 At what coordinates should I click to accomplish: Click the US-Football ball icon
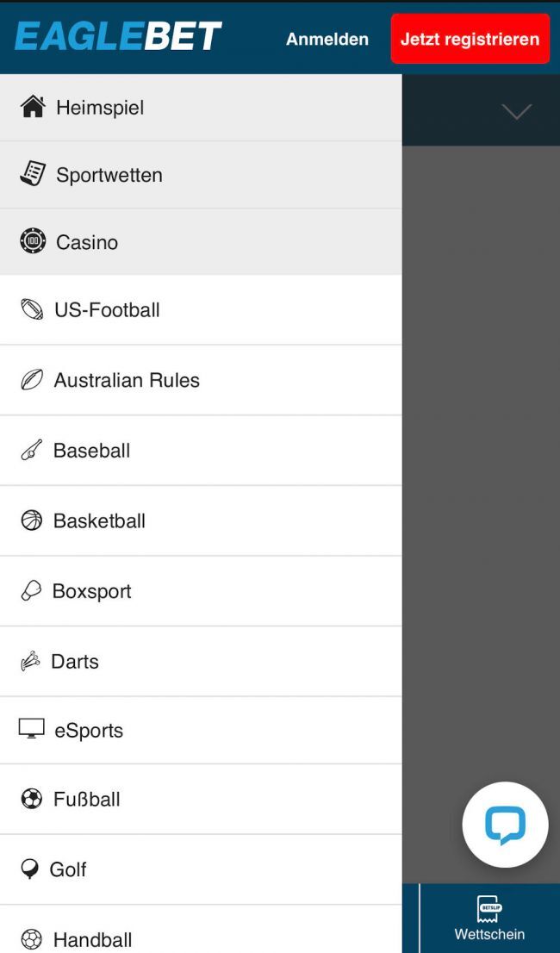point(32,309)
